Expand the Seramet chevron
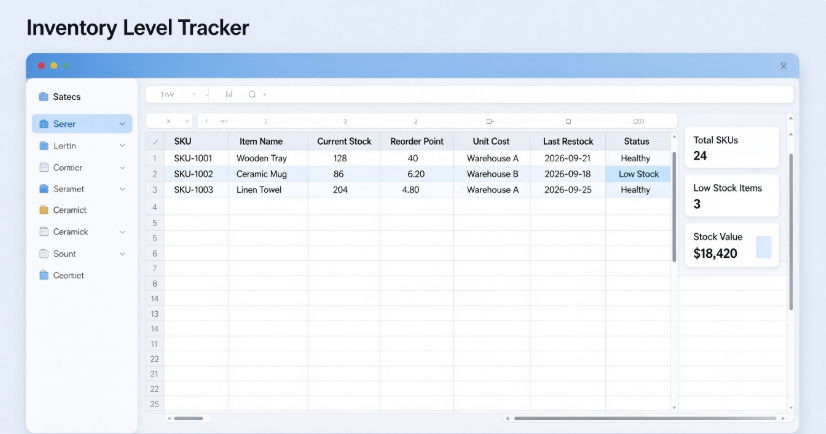The width and height of the screenshot is (826, 434). [122, 189]
